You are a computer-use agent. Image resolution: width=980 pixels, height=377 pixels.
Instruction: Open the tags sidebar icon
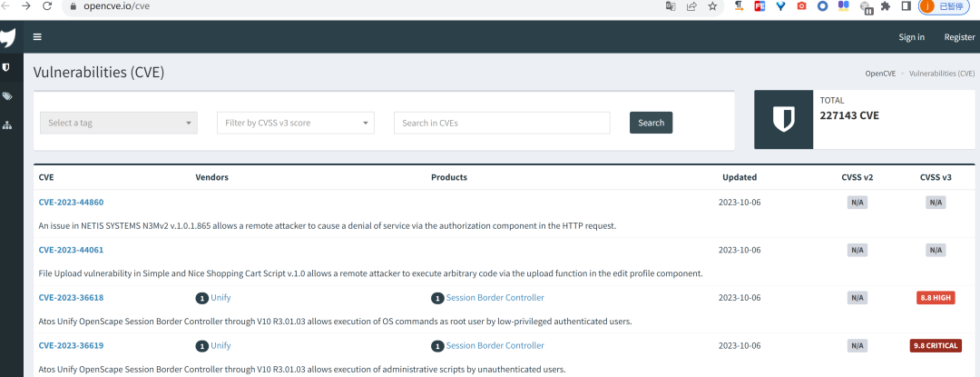pyautogui.click(x=7, y=96)
